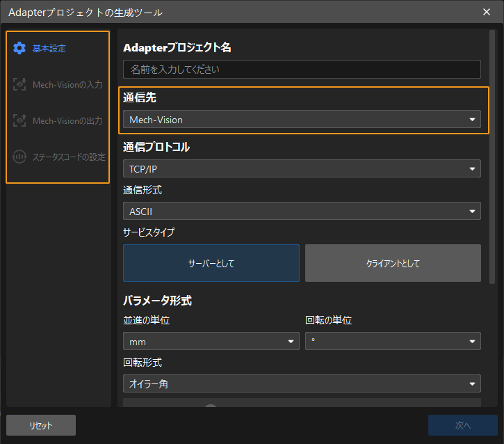Go to ステータスコードの設定 step
This screenshot has width=504, height=444.
[x=69, y=157]
